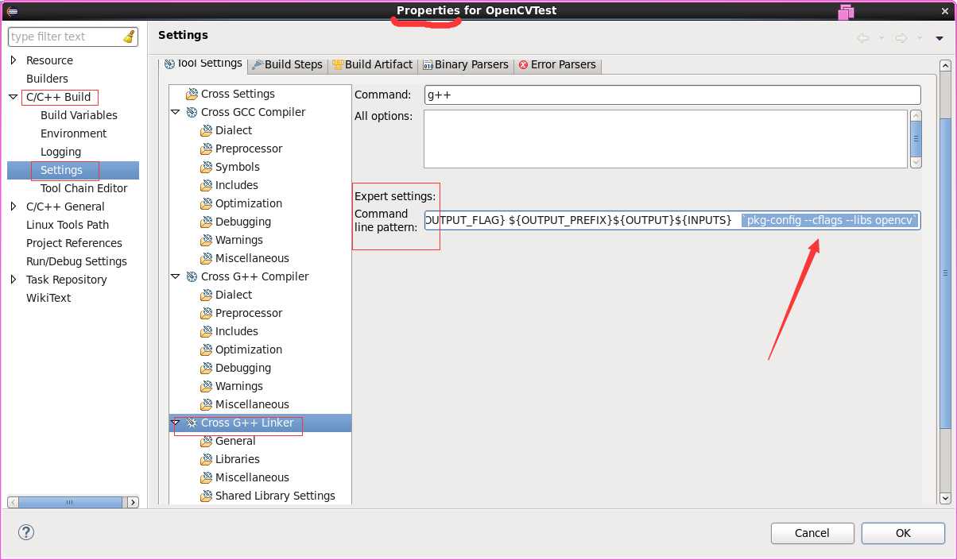Select Tool Chain Editor

[83, 188]
